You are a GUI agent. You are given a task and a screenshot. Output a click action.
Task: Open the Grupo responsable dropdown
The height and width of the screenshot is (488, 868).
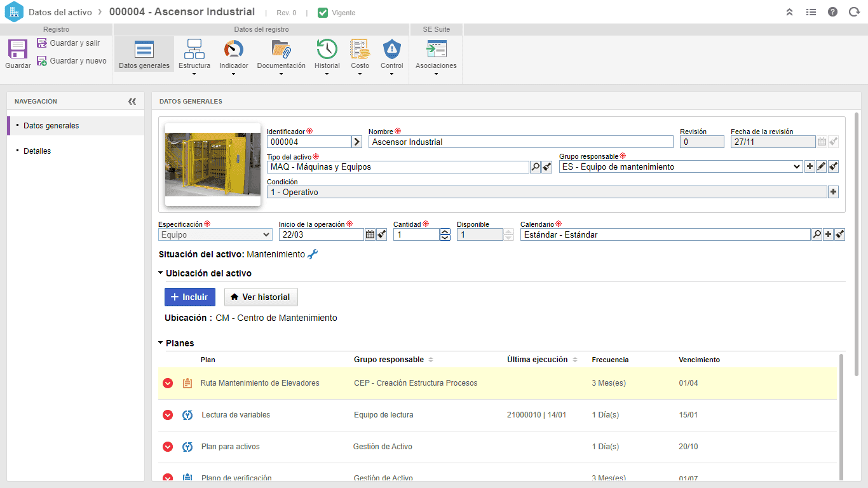(x=681, y=167)
